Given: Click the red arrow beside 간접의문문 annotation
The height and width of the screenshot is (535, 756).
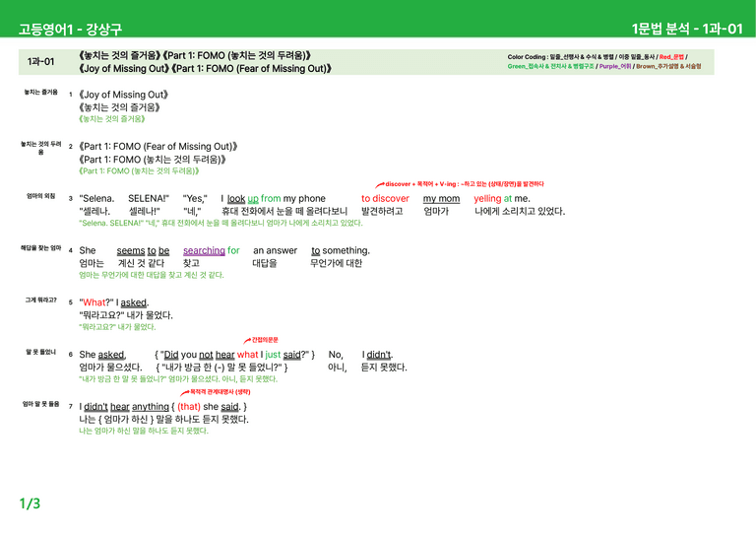Looking at the screenshot, I should (x=247, y=341).
